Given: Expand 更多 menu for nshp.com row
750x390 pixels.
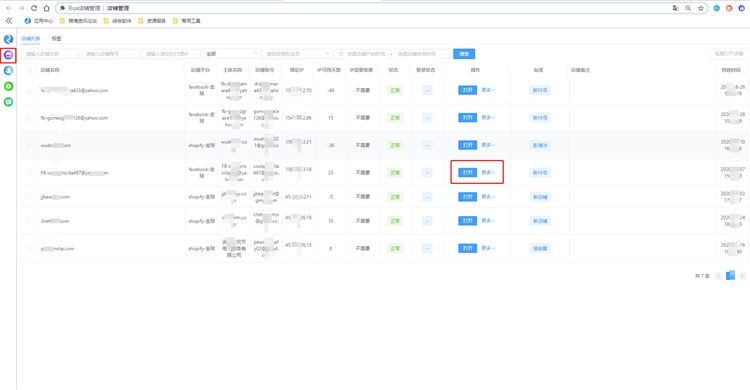Looking at the screenshot, I should [488, 248].
